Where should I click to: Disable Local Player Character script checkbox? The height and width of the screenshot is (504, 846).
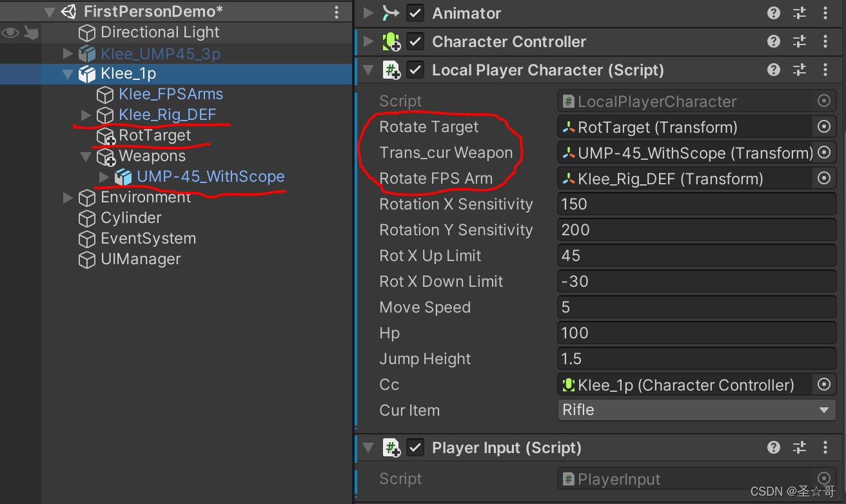tap(415, 70)
